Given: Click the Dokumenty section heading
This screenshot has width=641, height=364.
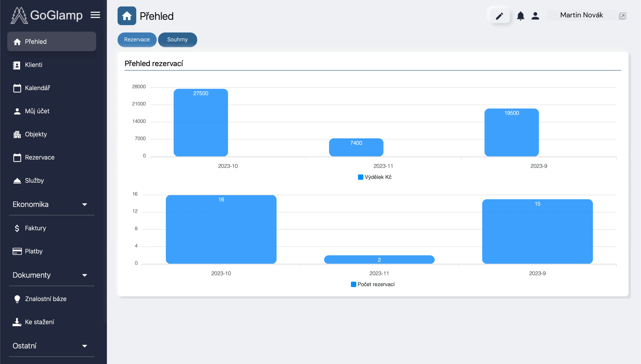Looking at the screenshot, I should pyautogui.click(x=31, y=275).
